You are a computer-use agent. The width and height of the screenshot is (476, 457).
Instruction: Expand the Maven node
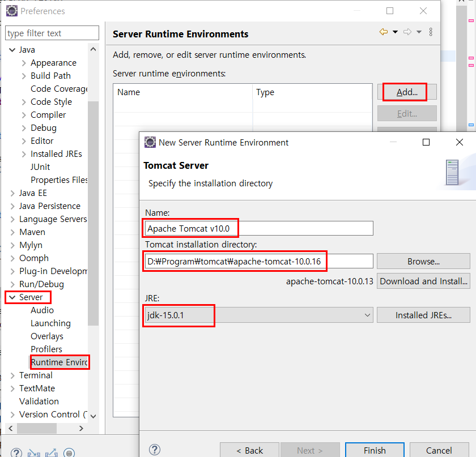coord(12,232)
